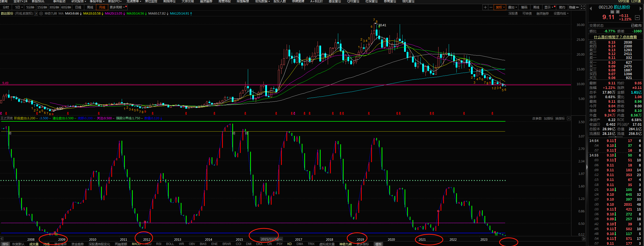Toggle the RSI indicator
The width and height of the screenshot is (644, 246).
[x=159, y=244]
